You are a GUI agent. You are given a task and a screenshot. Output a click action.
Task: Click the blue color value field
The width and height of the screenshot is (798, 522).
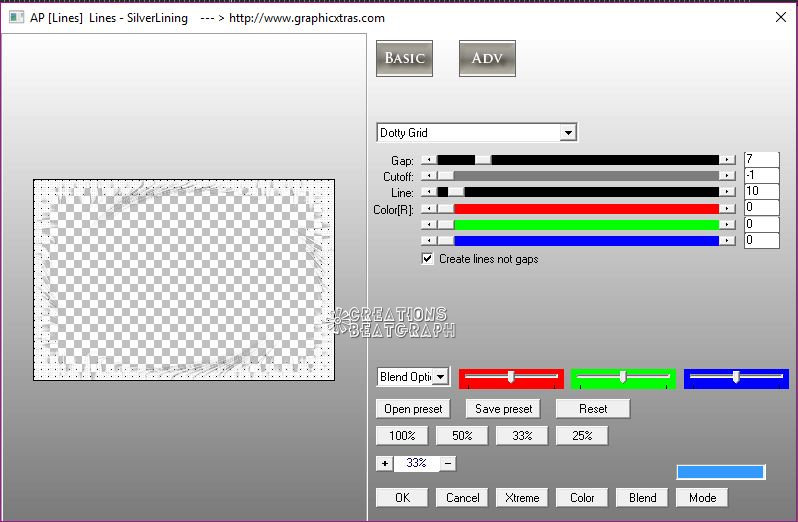[761, 240]
